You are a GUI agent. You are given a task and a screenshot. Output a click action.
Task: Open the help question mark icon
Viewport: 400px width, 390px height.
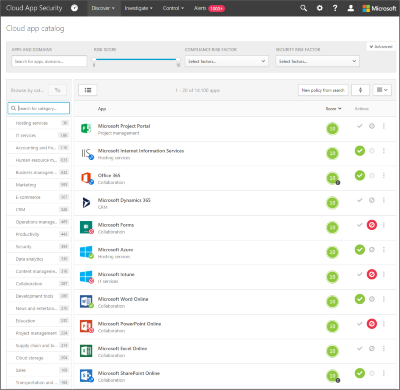coord(335,8)
